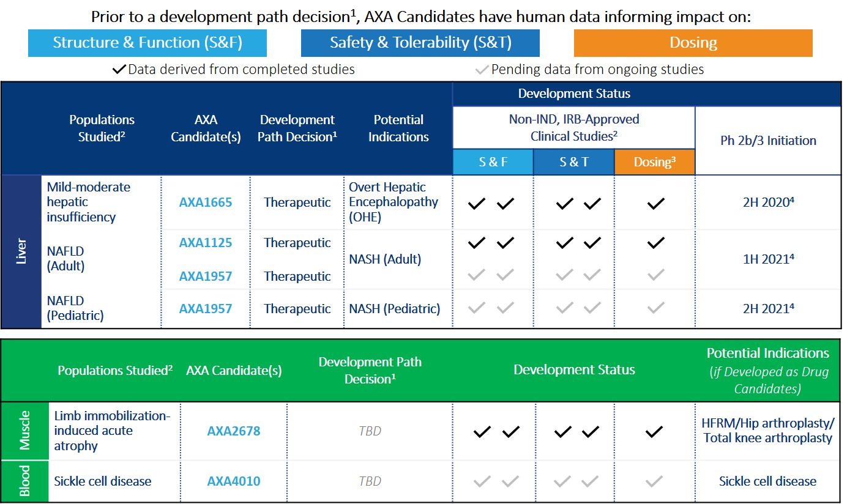Click 'Populations Studied' header in the blue table

point(102,128)
